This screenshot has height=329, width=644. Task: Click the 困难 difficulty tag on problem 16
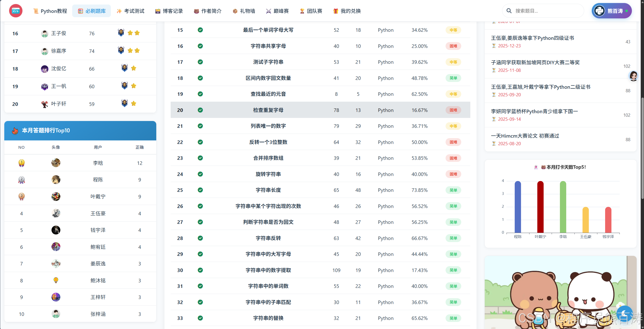(x=453, y=46)
